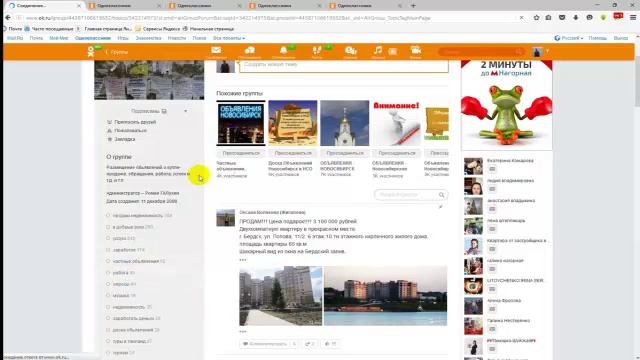The image size is (640, 360).
Task: Click 'Выход' logout link
Action: pyautogui.click(x=620, y=38)
